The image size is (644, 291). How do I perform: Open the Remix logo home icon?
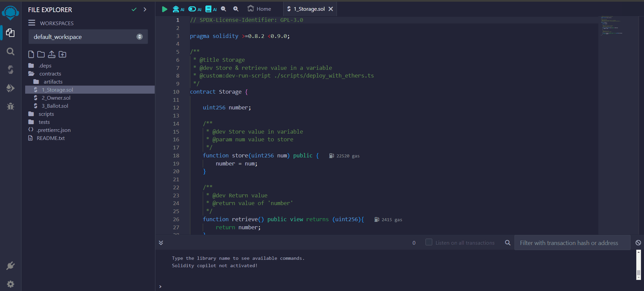click(10, 13)
